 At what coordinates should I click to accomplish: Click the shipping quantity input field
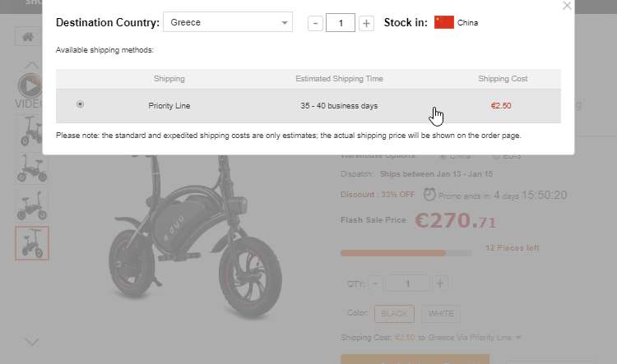341,23
